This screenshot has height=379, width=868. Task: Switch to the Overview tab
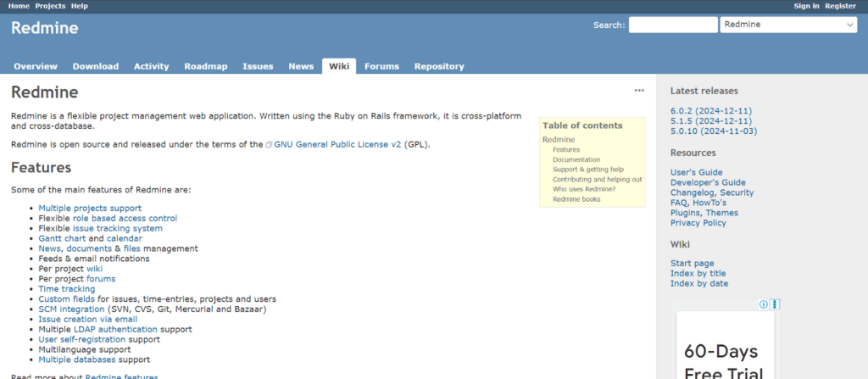pyautogui.click(x=36, y=66)
